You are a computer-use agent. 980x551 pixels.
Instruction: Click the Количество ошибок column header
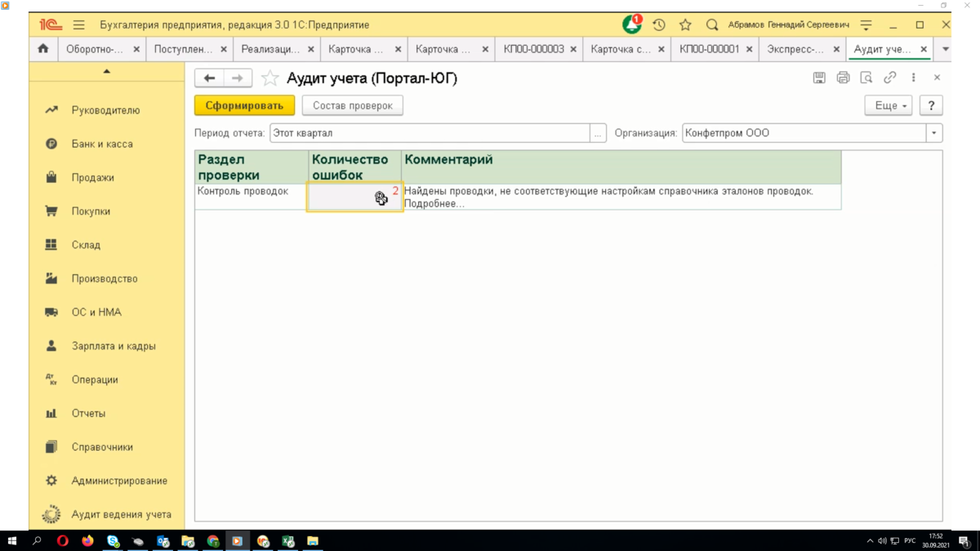tap(354, 167)
